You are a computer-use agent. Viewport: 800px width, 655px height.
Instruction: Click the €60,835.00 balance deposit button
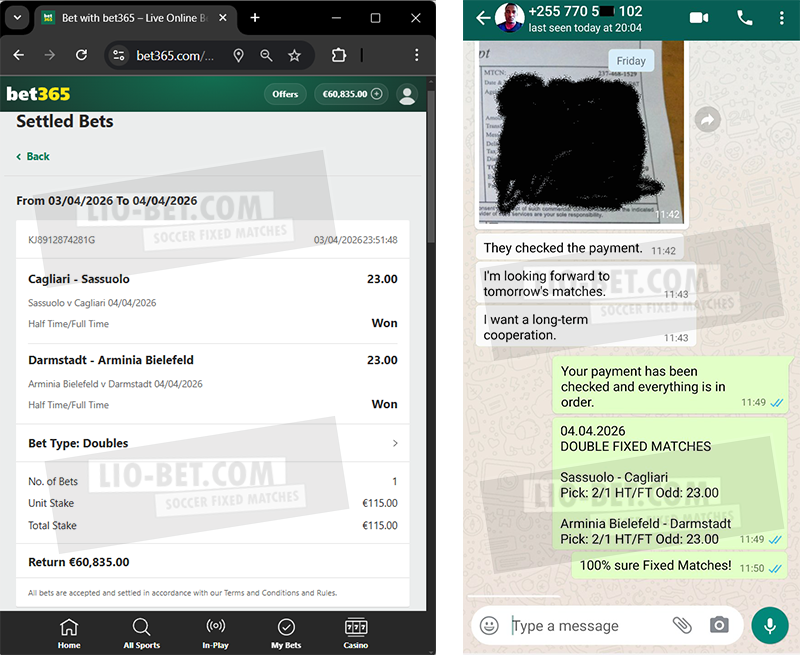click(350, 94)
